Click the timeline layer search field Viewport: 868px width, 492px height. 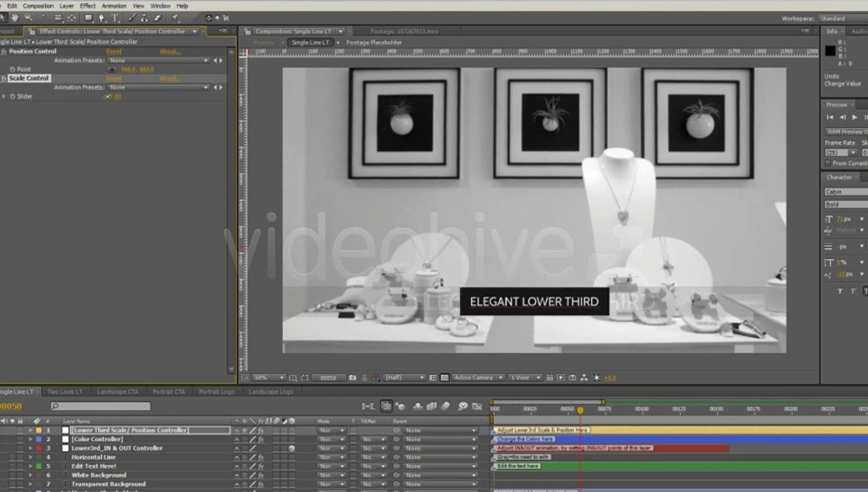(x=100, y=407)
